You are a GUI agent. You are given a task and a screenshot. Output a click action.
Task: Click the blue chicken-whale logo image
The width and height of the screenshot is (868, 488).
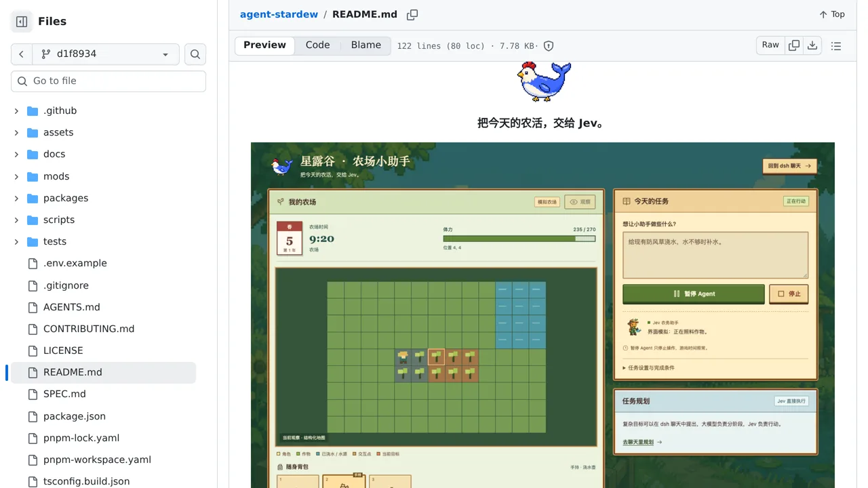pos(543,81)
